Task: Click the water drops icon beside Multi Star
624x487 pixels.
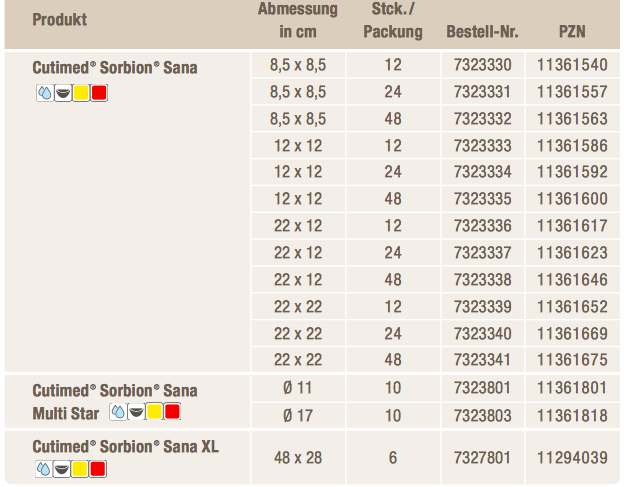Action: (118, 412)
